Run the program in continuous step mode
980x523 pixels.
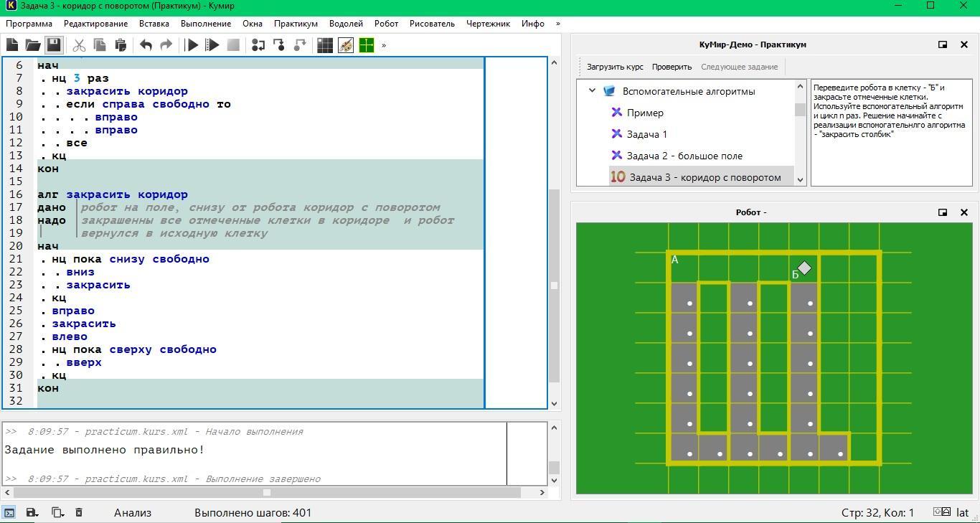(212, 45)
